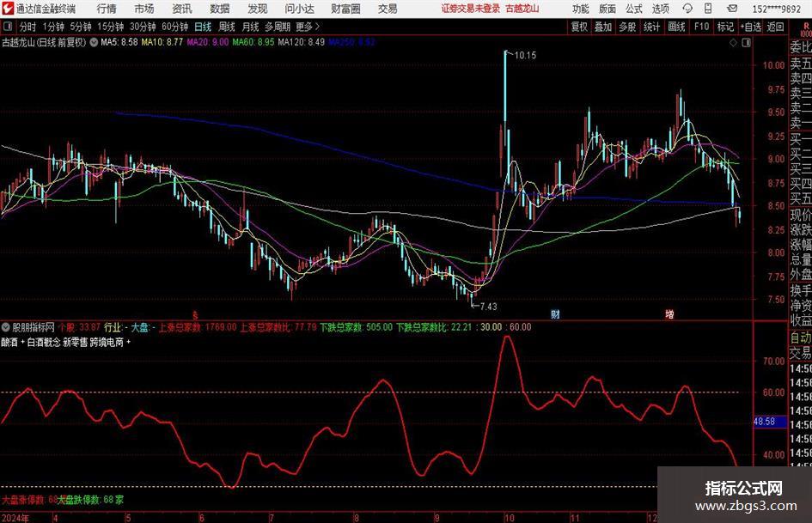Click the MA120: 8.49 indicator label

(302, 42)
